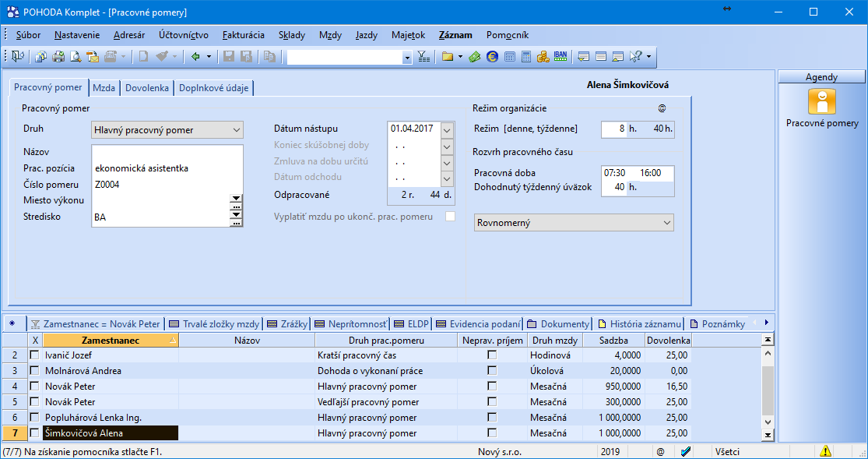The width and height of the screenshot is (868, 459).
Task: Open the Pracovné pomery agenda icon
Action: pyautogui.click(x=822, y=103)
